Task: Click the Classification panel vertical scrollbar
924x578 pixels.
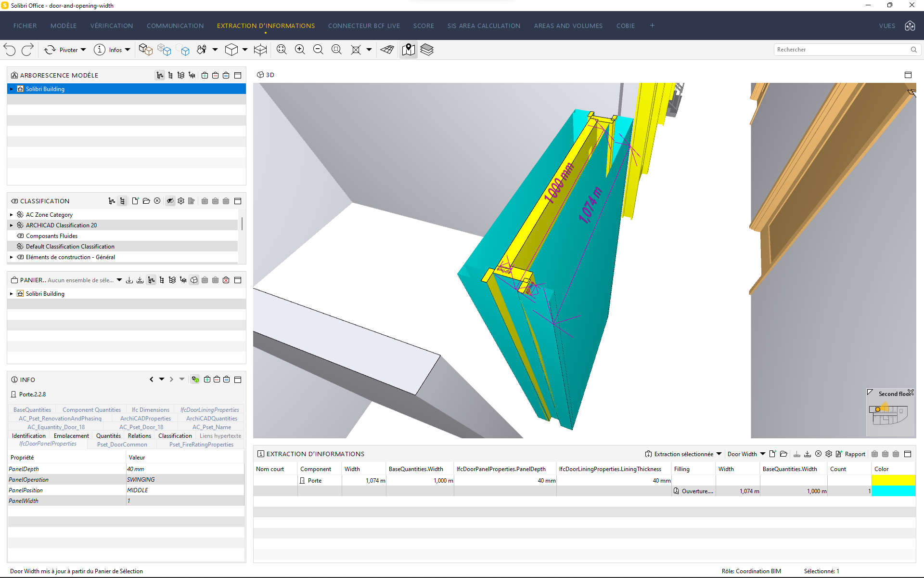Action: (x=242, y=223)
